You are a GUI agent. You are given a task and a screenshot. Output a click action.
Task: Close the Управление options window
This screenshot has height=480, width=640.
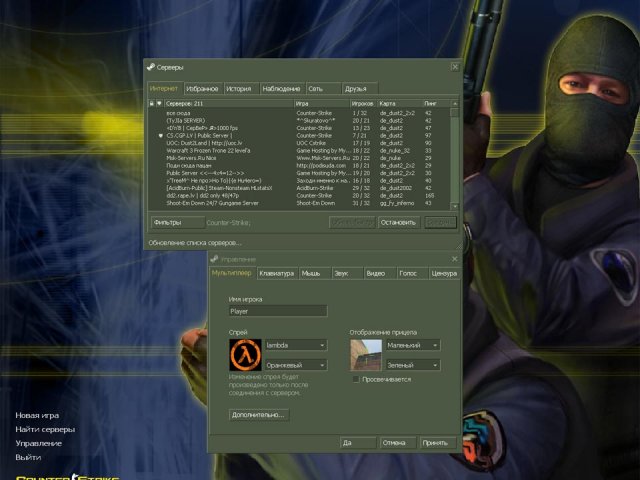point(455,259)
